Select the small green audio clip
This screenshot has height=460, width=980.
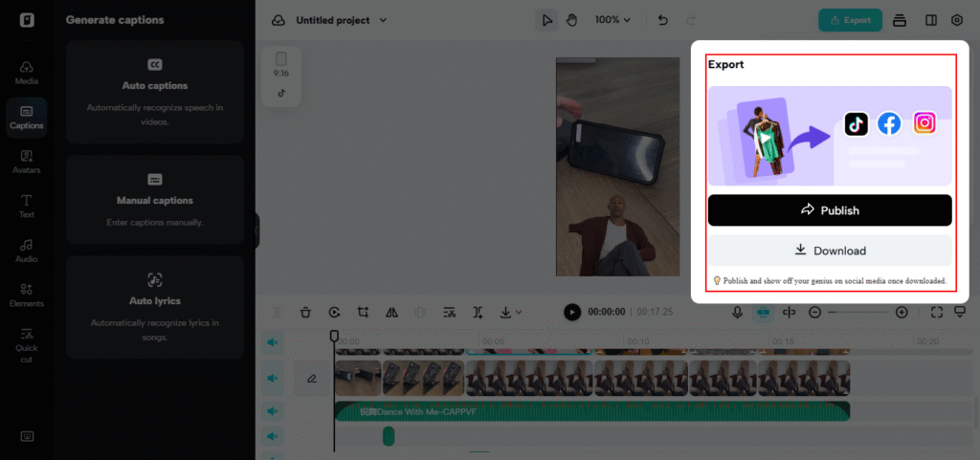[389, 436]
